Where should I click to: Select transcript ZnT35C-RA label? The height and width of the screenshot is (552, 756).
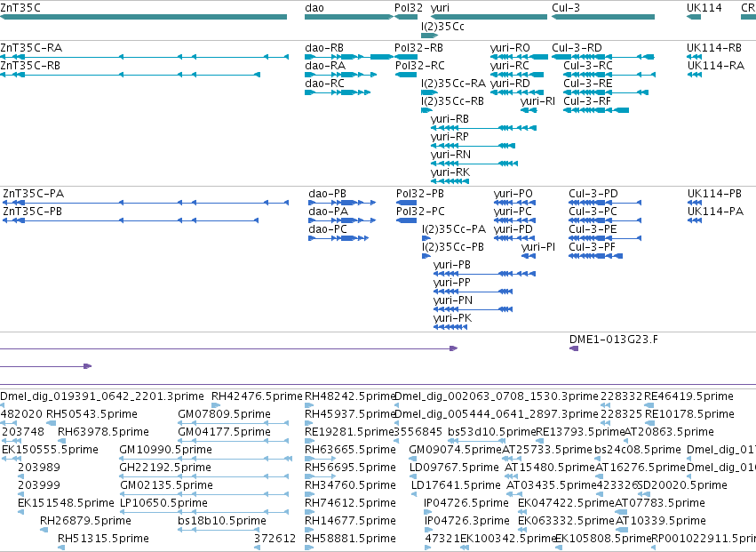[31, 48]
